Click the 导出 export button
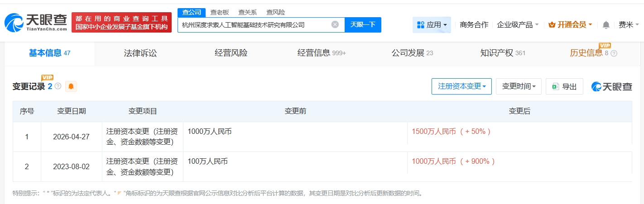644x204 pixels. 564,86
